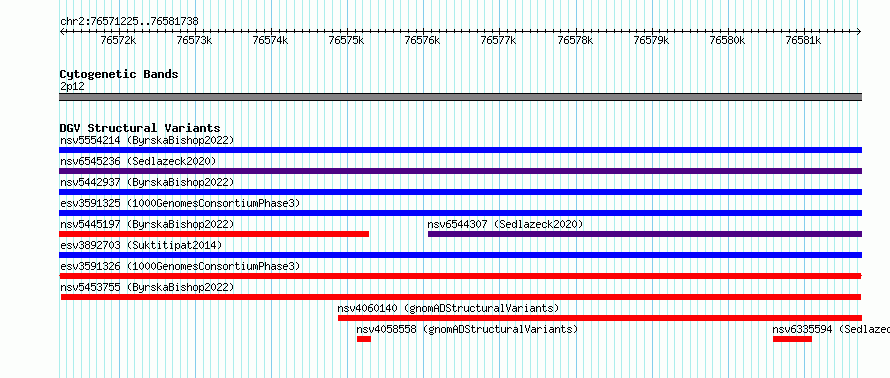This screenshot has height=378, width=890.
Task: Select the nsv5453755 (ByrskaBishop2022) label
Action: tap(147, 287)
